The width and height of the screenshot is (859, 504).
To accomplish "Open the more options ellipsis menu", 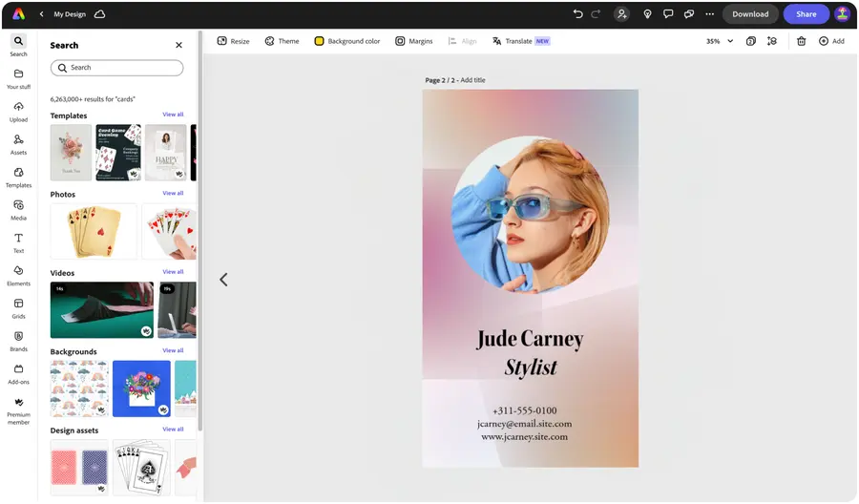I will (x=709, y=14).
